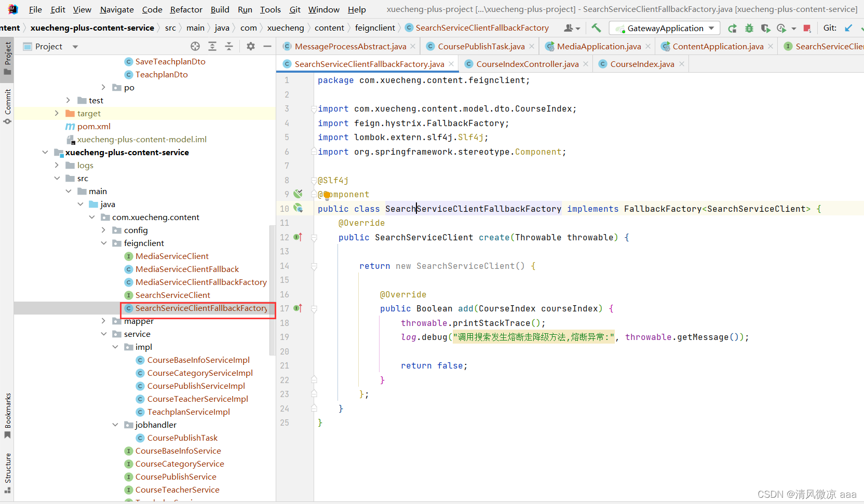Click the Run GatewayApplication rerun icon
Image resolution: width=864 pixels, height=504 pixels.
tap(732, 28)
